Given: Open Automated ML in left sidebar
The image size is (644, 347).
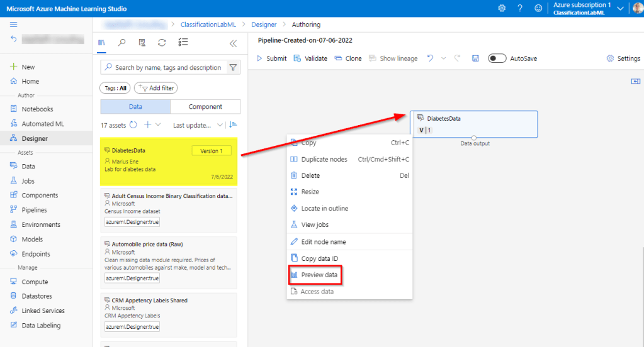Looking at the screenshot, I should coord(43,124).
